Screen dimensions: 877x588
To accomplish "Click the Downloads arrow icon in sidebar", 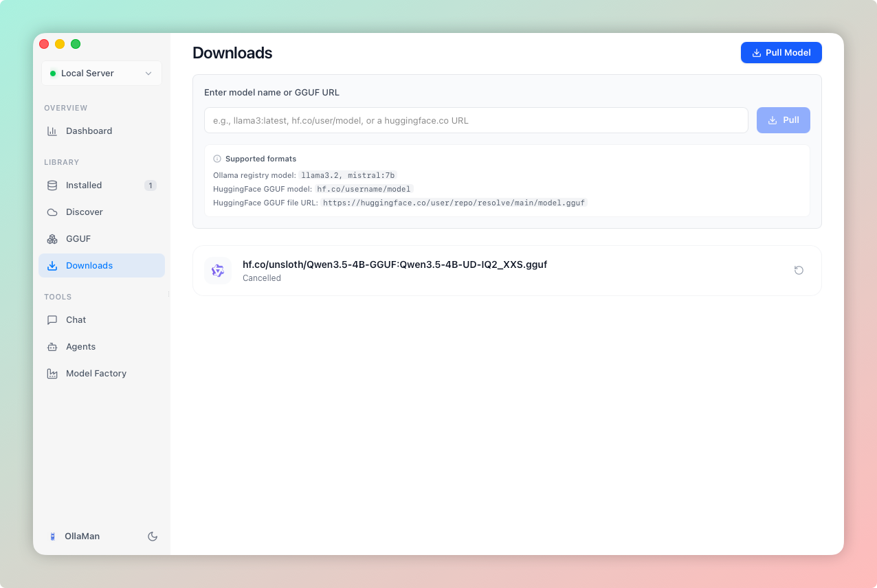I will [x=52, y=266].
